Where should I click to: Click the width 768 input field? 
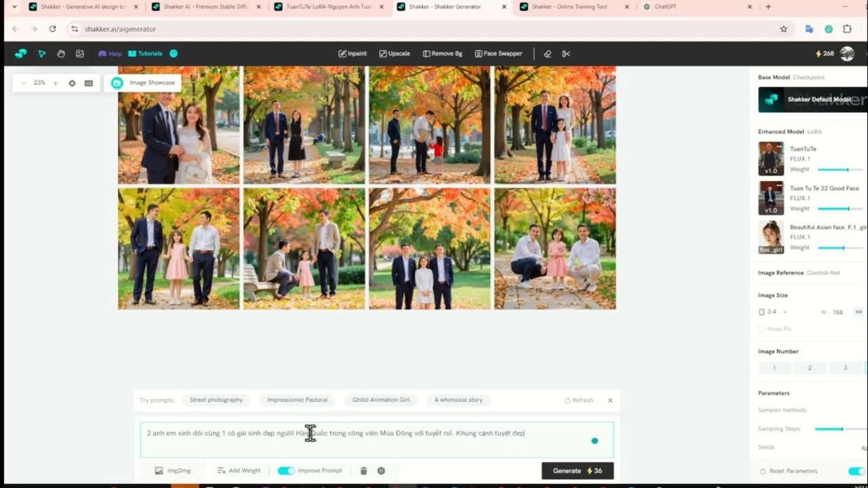tap(837, 312)
